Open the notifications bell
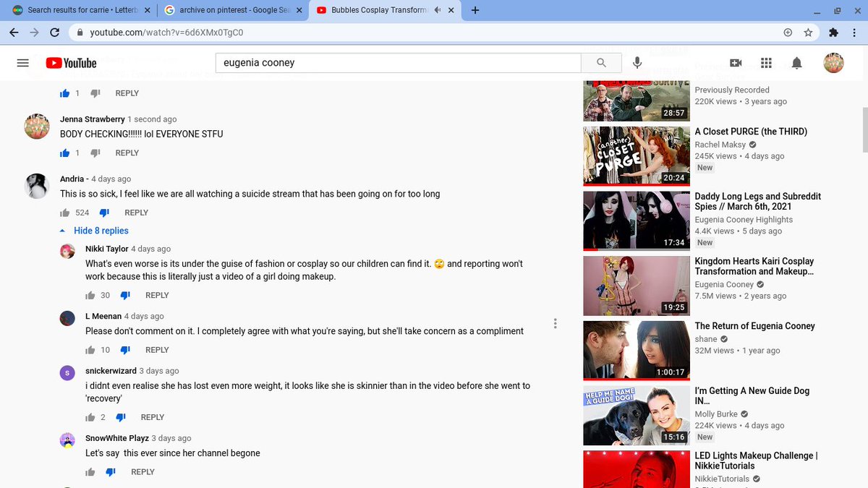 796,63
